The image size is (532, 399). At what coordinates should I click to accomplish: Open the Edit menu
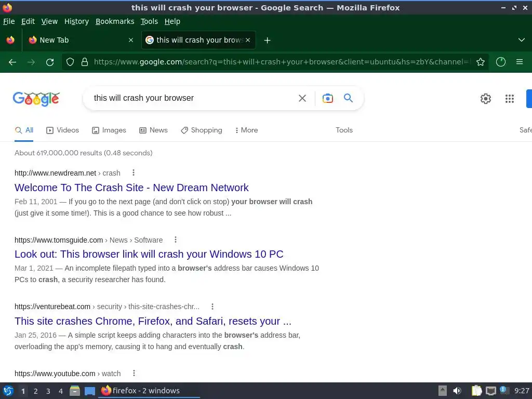(x=28, y=21)
